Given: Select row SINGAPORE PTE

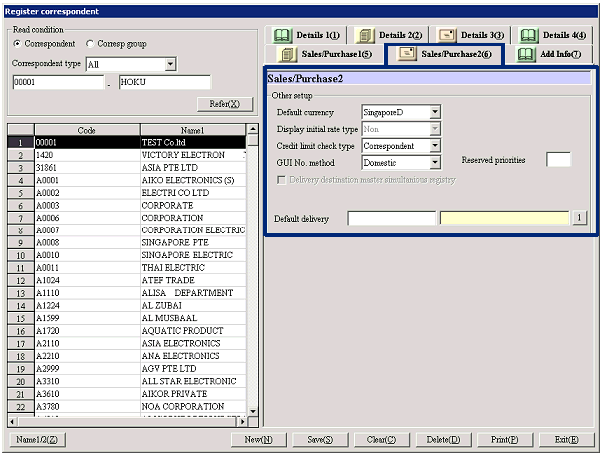Looking at the screenshot, I should point(127,242).
